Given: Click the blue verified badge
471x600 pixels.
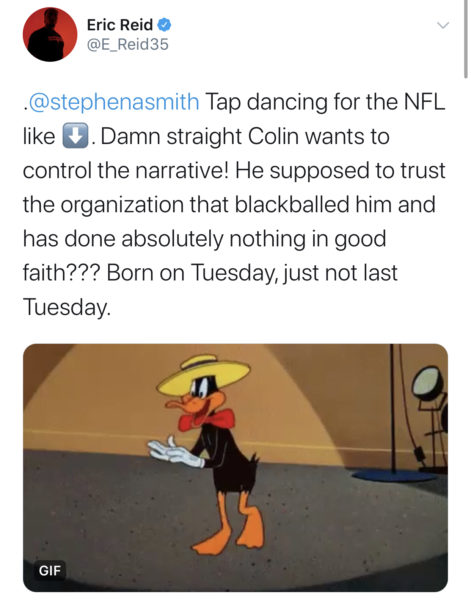Looking at the screenshot, I should click(x=165, y=25).
